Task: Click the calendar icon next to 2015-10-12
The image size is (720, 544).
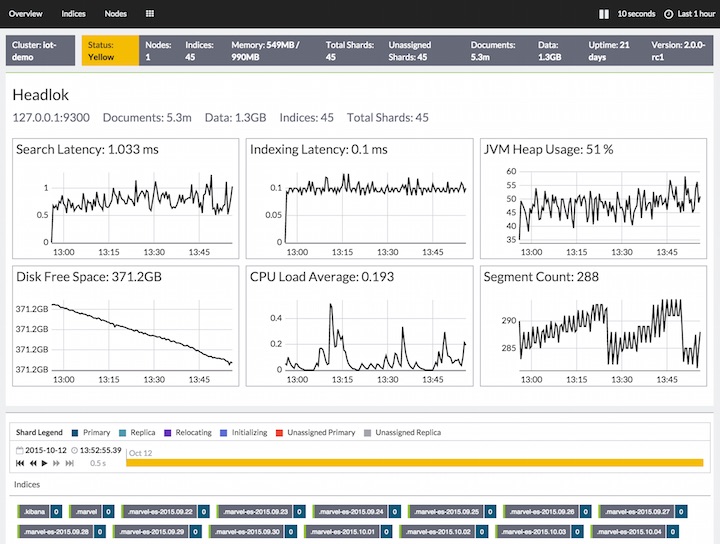Action: point(19,451)
